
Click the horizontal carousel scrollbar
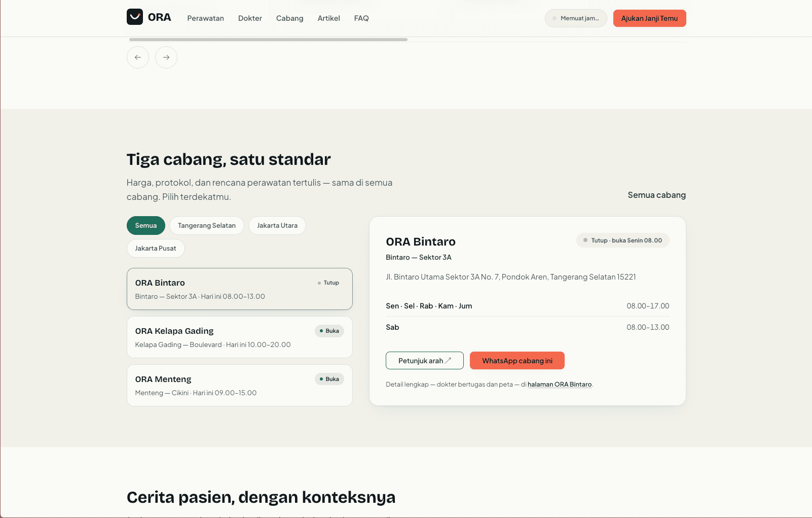click(x=268, y=40)
